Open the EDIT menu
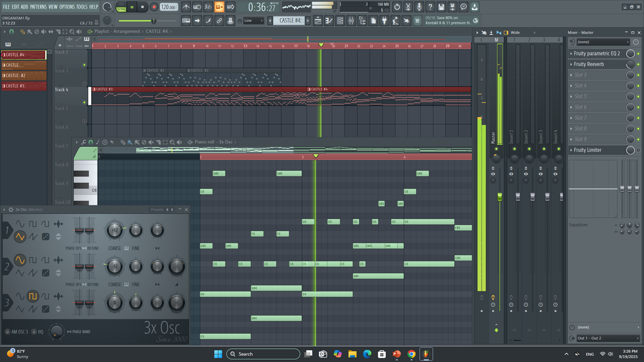The height and width of the screenshot is (362, 644). 16,7
